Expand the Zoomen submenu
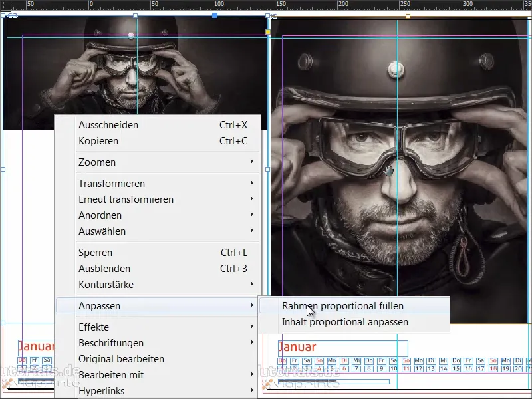The image size is (532, 399). (x=97, y=162)
